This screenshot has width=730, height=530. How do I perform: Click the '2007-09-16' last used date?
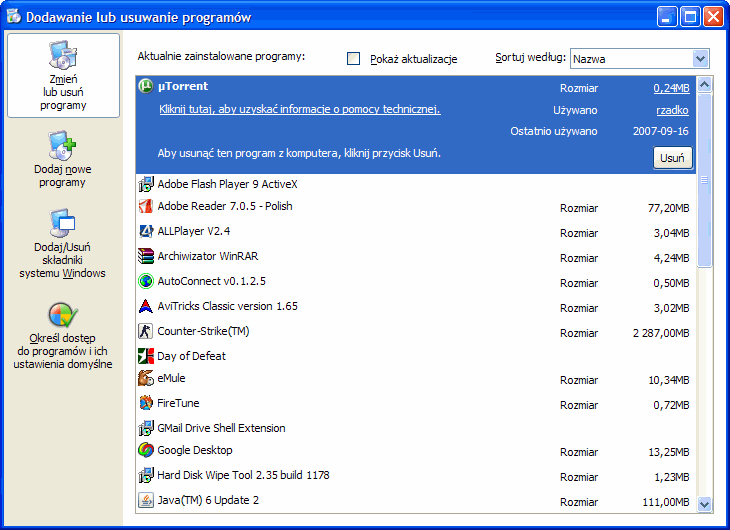[661, 131]
